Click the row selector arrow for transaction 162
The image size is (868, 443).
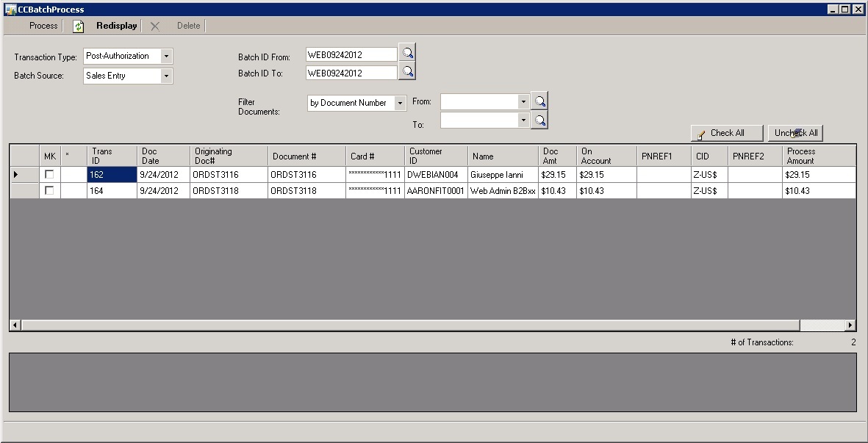tap(16, 174)
